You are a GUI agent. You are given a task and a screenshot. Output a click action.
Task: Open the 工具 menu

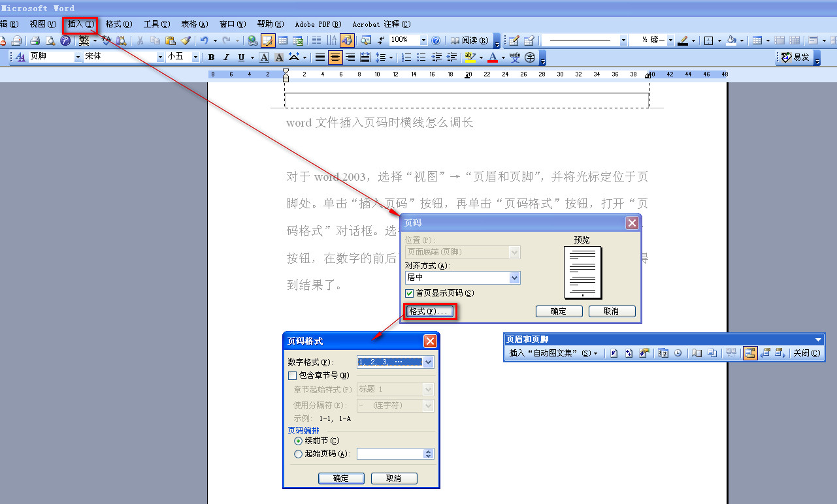pos(156,24)
